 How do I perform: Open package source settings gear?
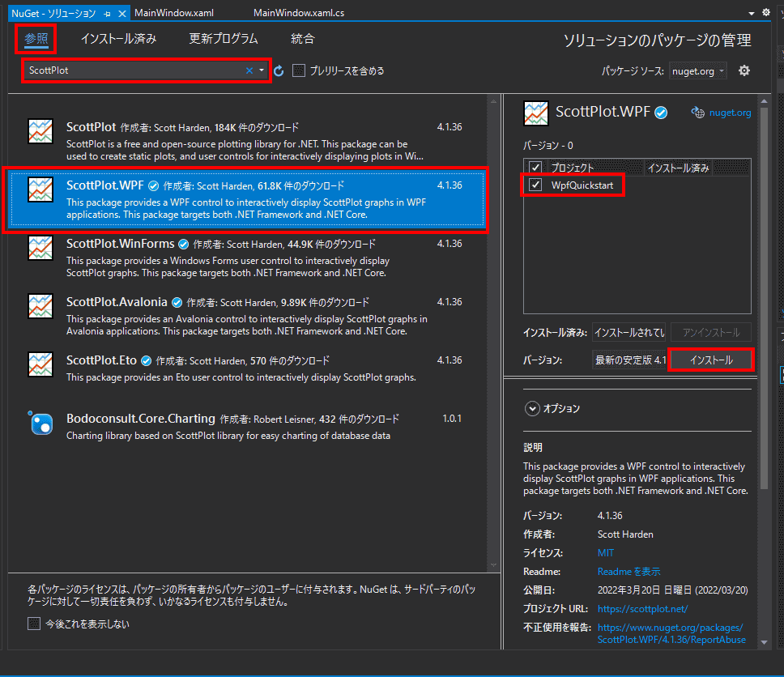[744, 71]
